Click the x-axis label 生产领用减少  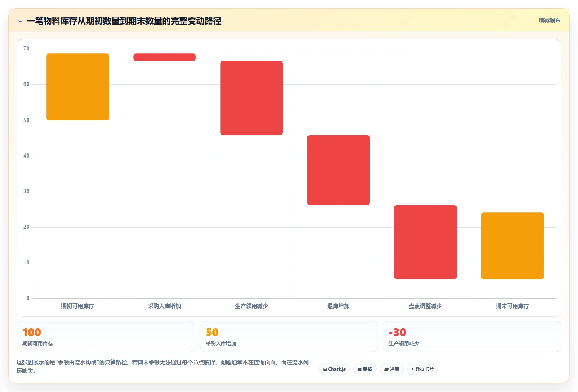(251, 306)
